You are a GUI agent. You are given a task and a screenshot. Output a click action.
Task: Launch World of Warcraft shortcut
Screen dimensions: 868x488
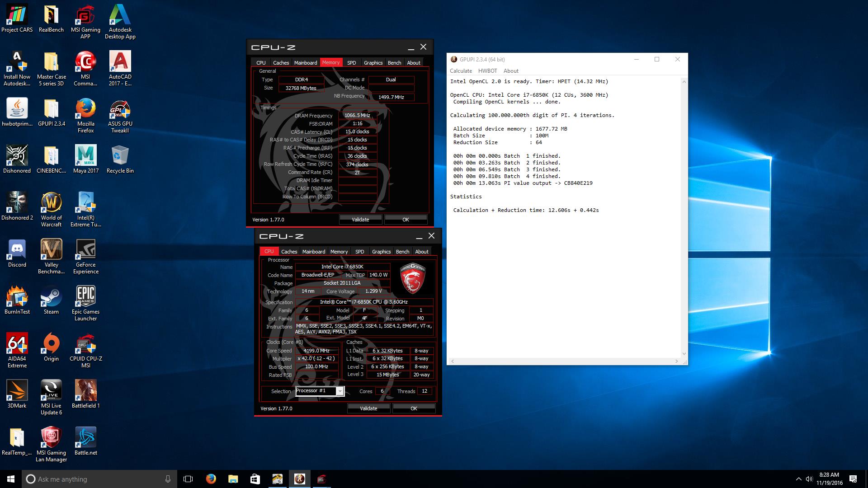point(51,210)
